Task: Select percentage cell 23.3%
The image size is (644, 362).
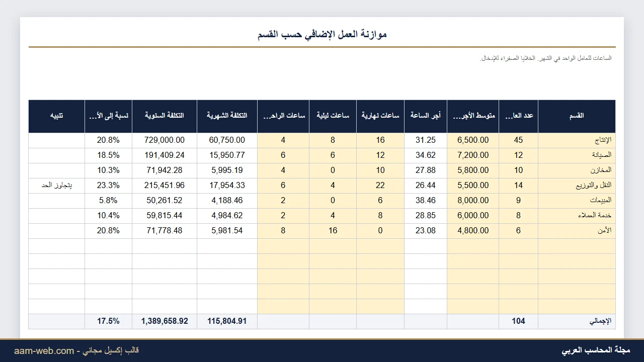Action: [x=108, y=186]
